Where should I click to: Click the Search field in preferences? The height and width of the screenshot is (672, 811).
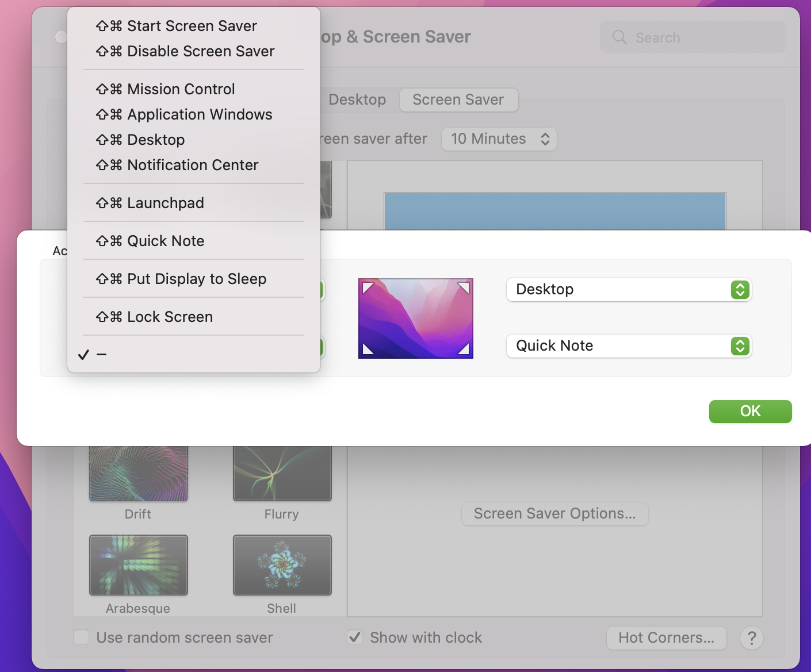click(x=693, y=37)
